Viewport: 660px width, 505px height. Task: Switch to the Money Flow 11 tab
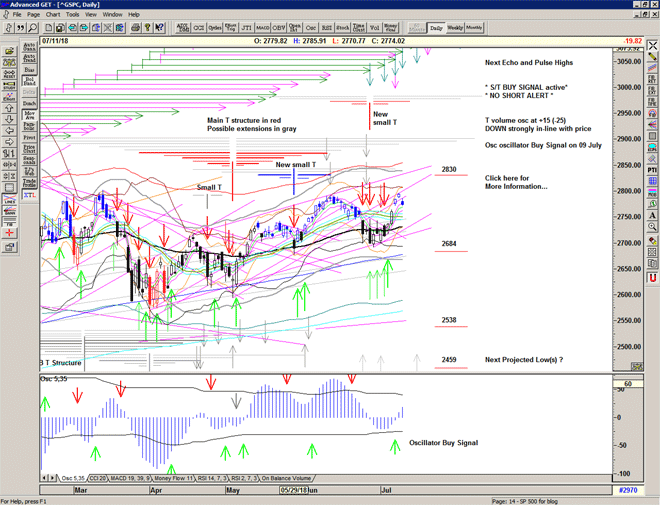167,479
